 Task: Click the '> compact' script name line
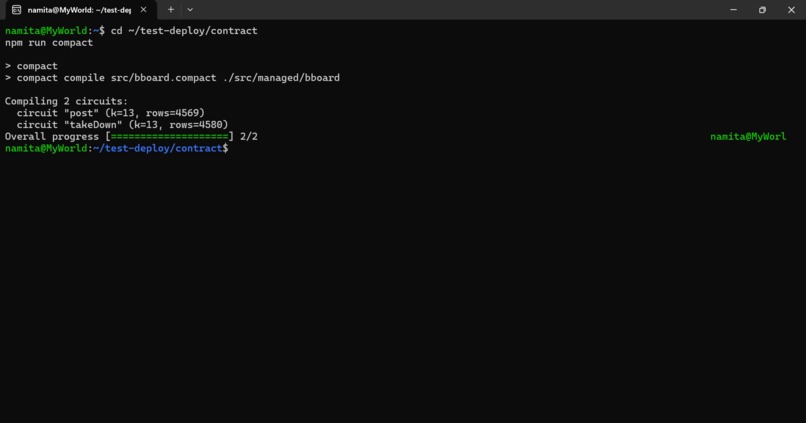[31, 66]
